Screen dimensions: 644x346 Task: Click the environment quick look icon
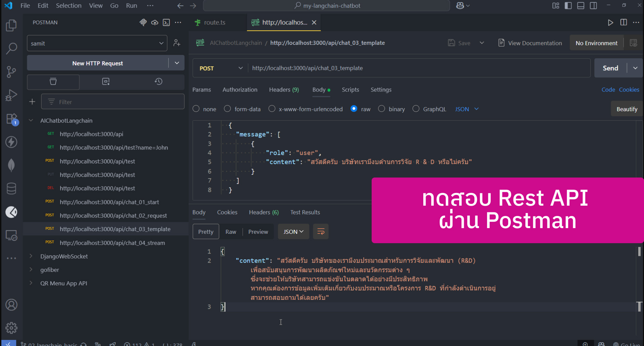[x=633, y=43]
